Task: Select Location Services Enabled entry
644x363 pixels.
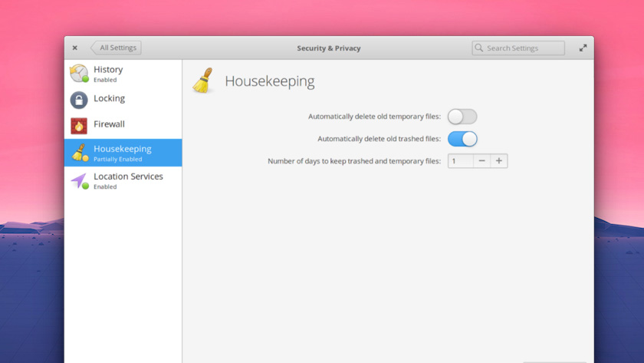Action: tap(123, 180)
